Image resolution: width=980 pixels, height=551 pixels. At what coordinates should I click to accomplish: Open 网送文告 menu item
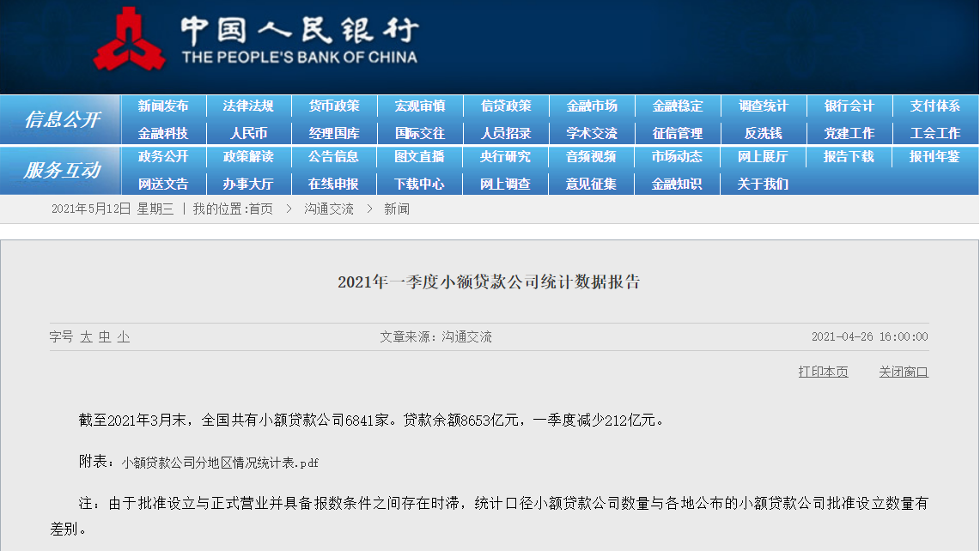[x=163, y=185]
